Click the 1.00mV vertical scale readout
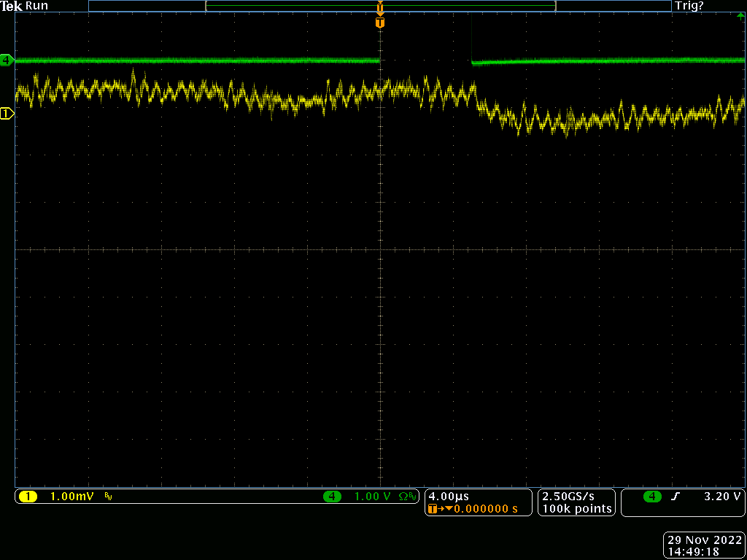Viewport: 747px width, 560px height. click(x=71, y=497)
